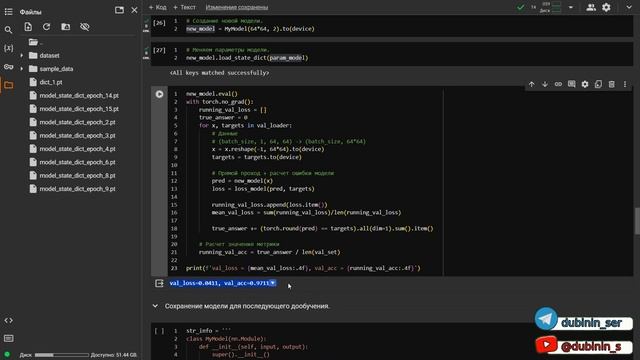Close the Files side panel
This screenshot has height=360, width=640.
tap(134, 10)
